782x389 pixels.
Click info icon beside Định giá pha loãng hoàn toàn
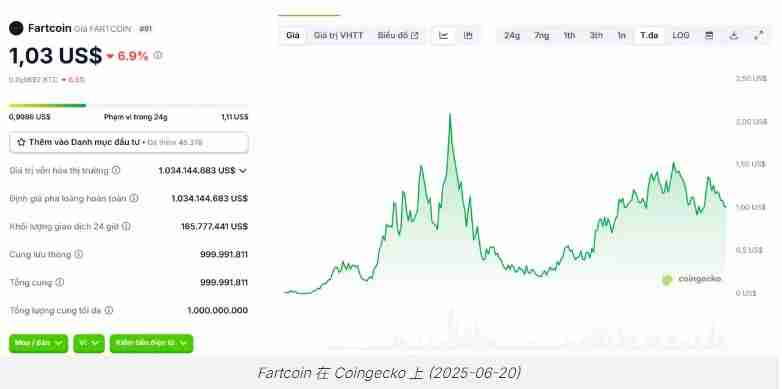click(134, 198)
